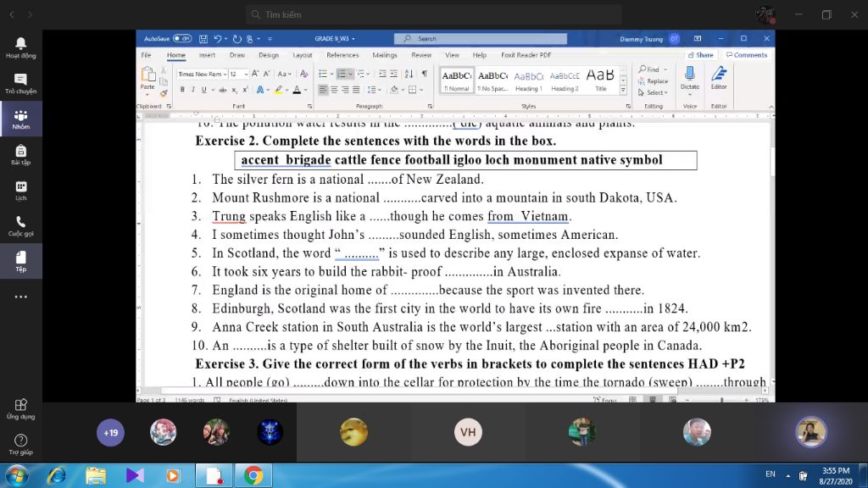Open Lịch calendar in Teams sidebar
This screenshot has width=868, height=488.
click(x=21, y=191)
